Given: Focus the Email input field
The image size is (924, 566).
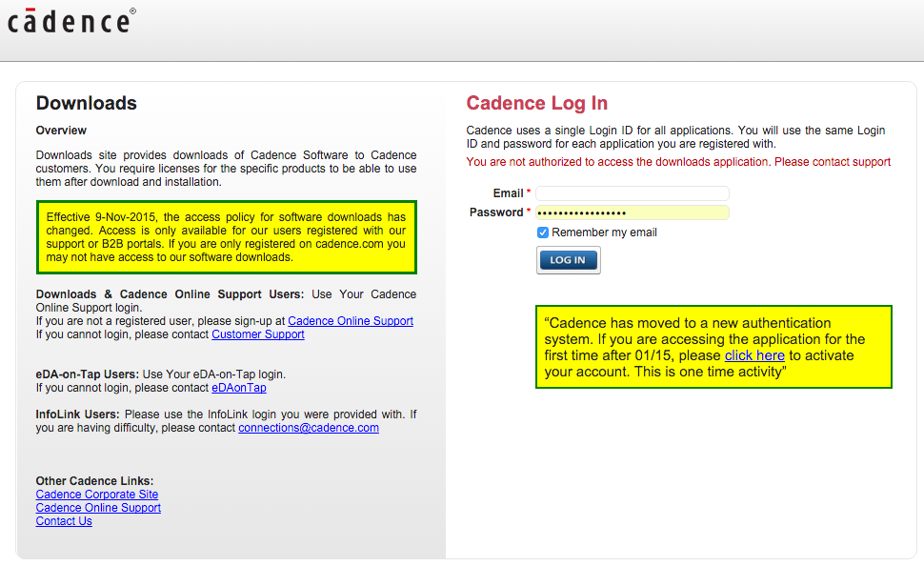Looking at the screenshot, I should (633, 193).
